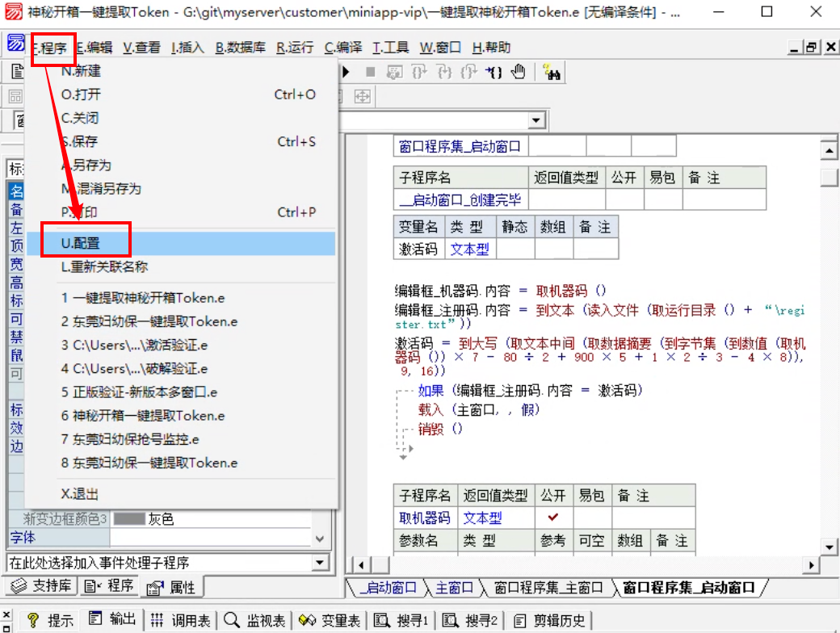Toggle 公开 checkmark for 取机器码 subroutine
This screenshot has width=840, height=633.
(x=553, y=518)
